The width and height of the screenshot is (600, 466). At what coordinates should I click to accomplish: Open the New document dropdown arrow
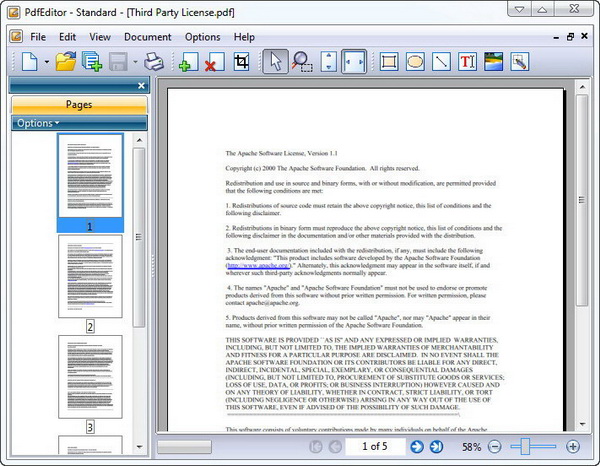(46, 63)
